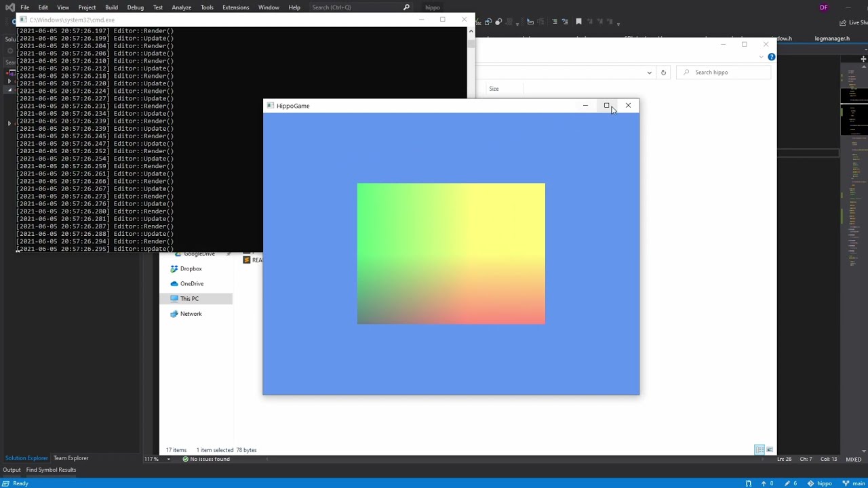Open the File menu in Visual Studio

click(24, 7)
